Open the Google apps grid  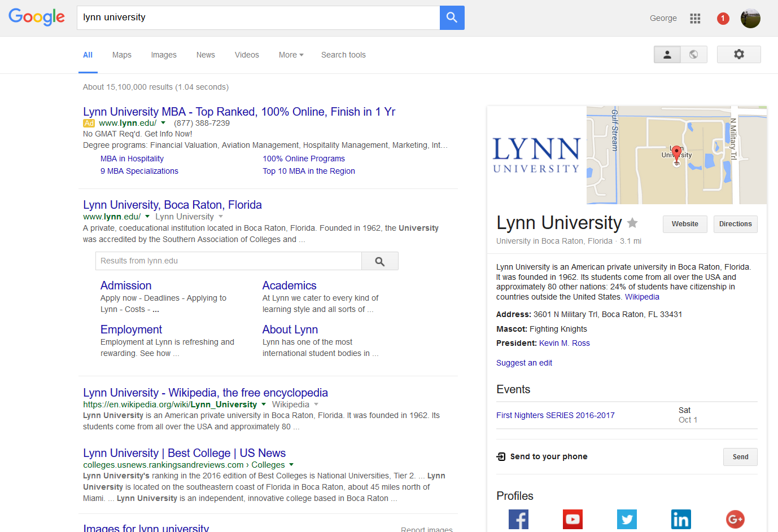point(695,19)
